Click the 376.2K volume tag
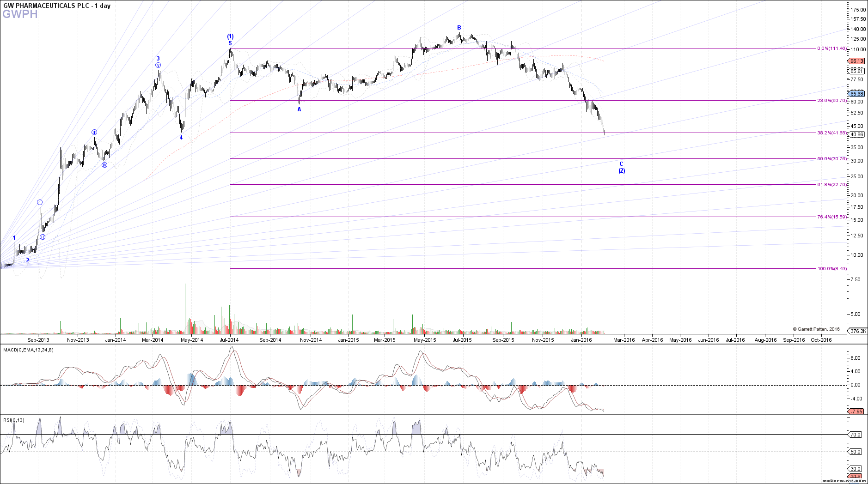This screenshot has height=484, width=868. click(x=858, y=331)
